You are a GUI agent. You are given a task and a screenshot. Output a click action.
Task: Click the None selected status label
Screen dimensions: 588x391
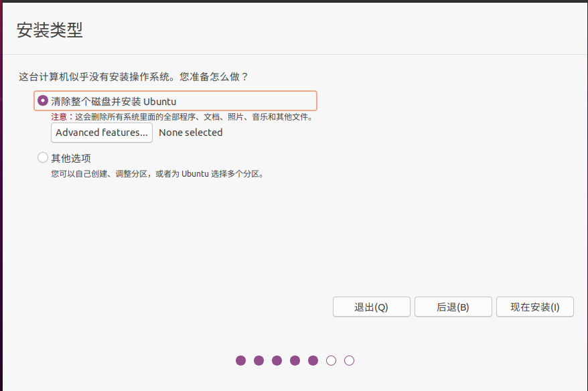(x=191, y=133)
